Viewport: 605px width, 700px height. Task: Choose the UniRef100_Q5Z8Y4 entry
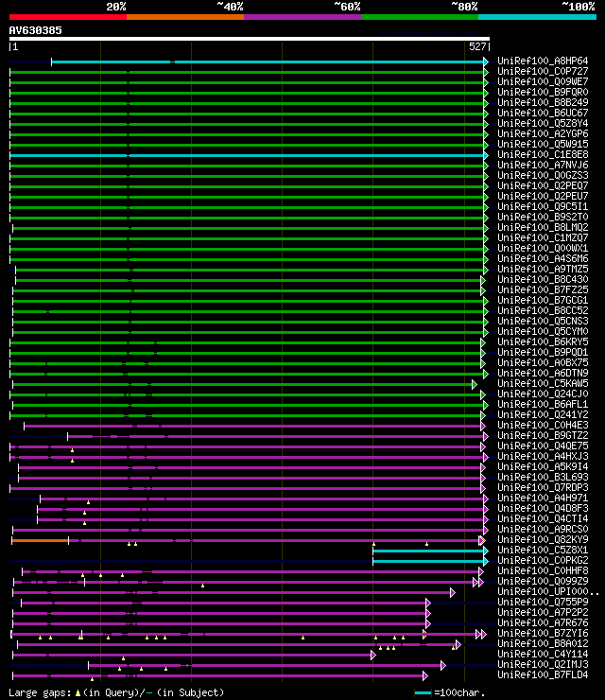point(543,123)
